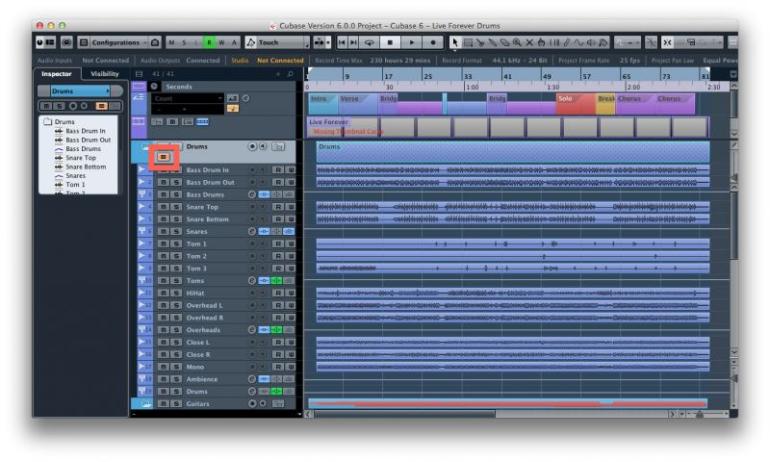Solo the Bass Drum In track

tap(176, 170)
